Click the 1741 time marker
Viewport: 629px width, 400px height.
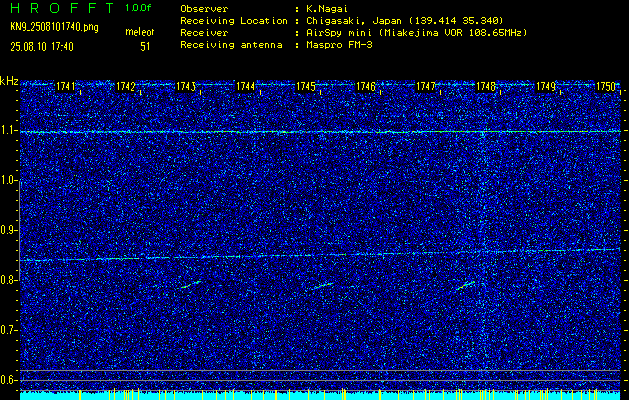[65, 86]
